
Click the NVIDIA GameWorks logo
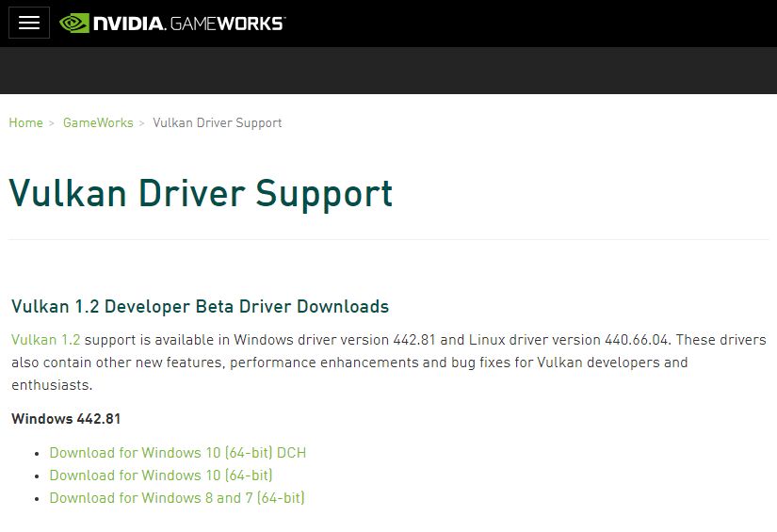tap(172, 24)
